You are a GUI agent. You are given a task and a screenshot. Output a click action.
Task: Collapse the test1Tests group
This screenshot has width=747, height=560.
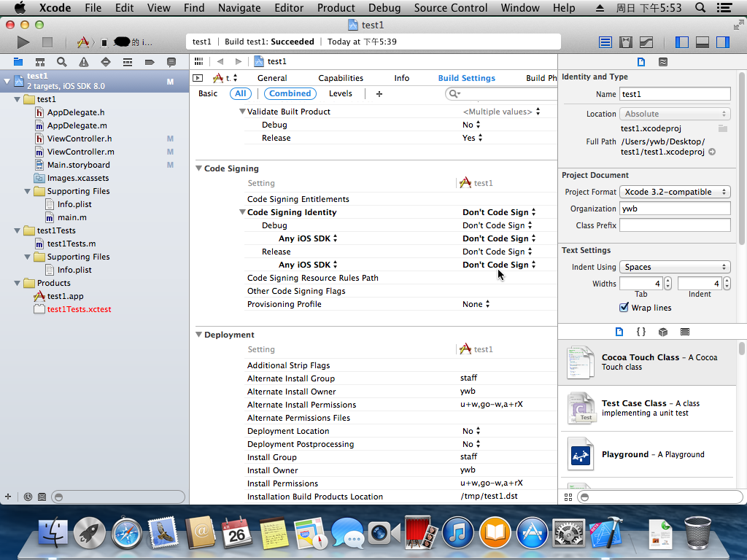tap(18, 230)
